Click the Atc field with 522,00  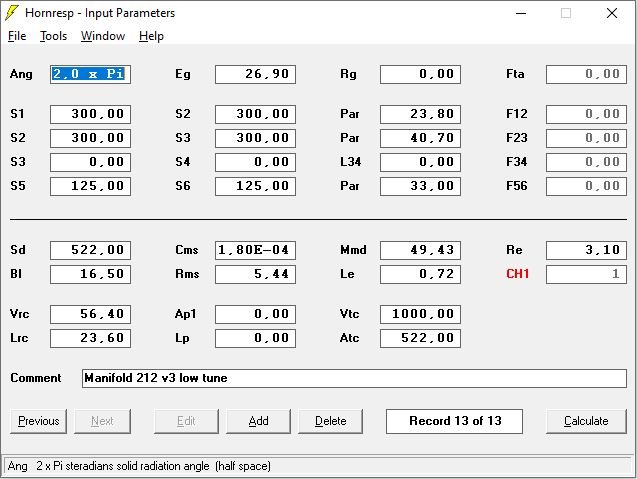pos(420,338)
